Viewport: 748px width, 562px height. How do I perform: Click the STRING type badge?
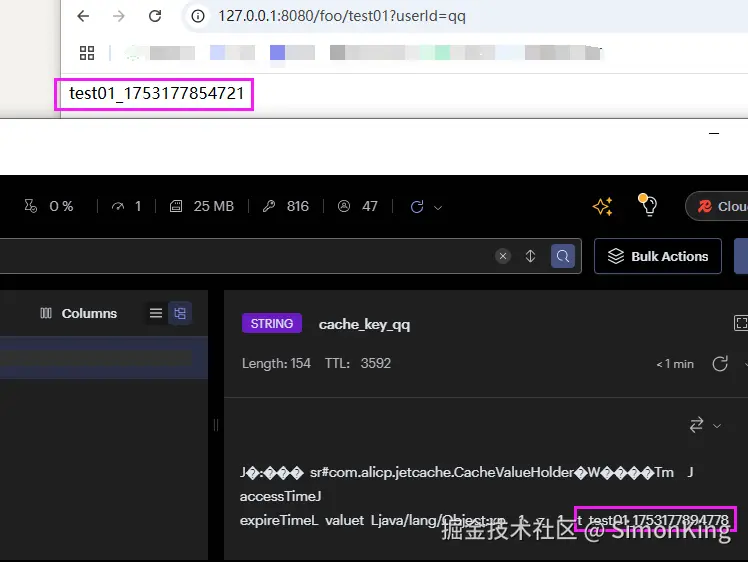[272, 323]
